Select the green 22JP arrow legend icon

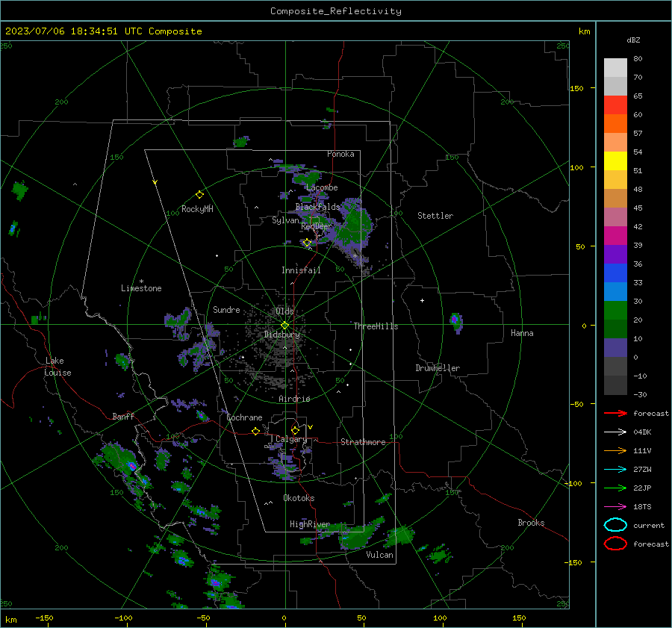(x=615, y=488)
